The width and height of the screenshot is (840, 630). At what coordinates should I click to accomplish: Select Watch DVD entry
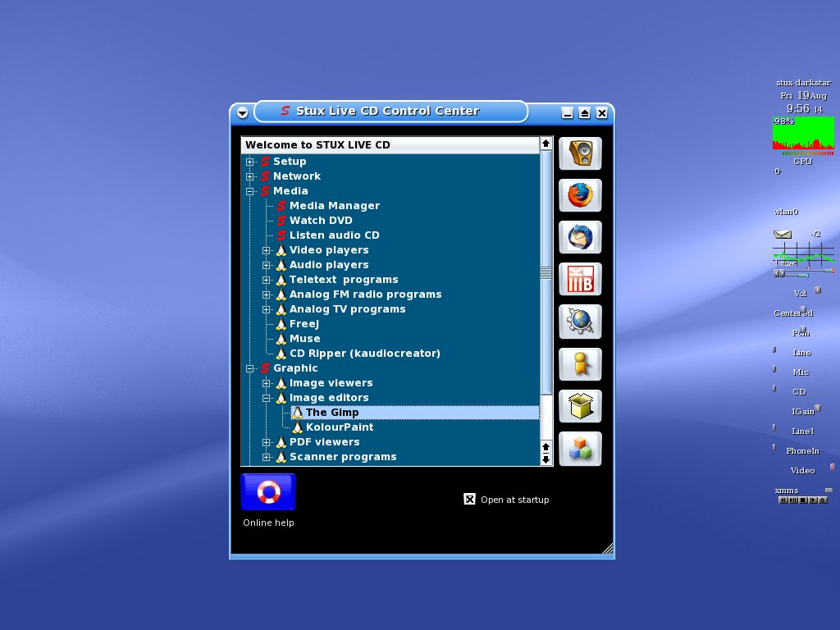[x=321, y=220]
